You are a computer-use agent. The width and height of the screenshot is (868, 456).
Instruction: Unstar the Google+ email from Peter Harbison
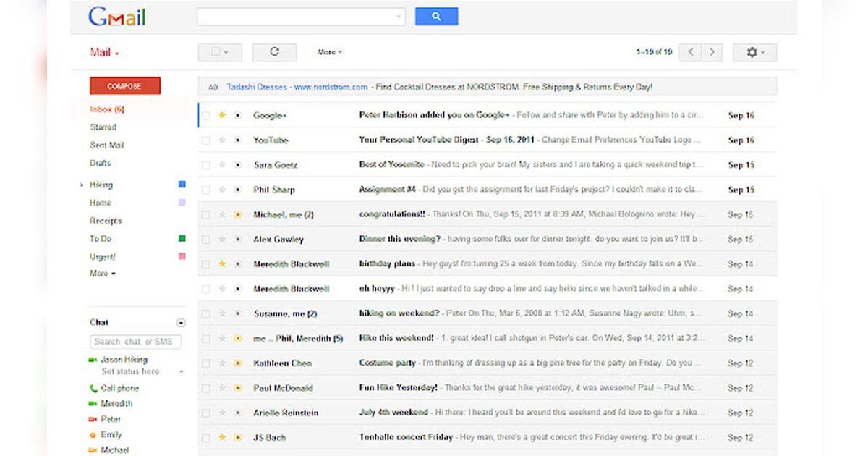(222, 115)
